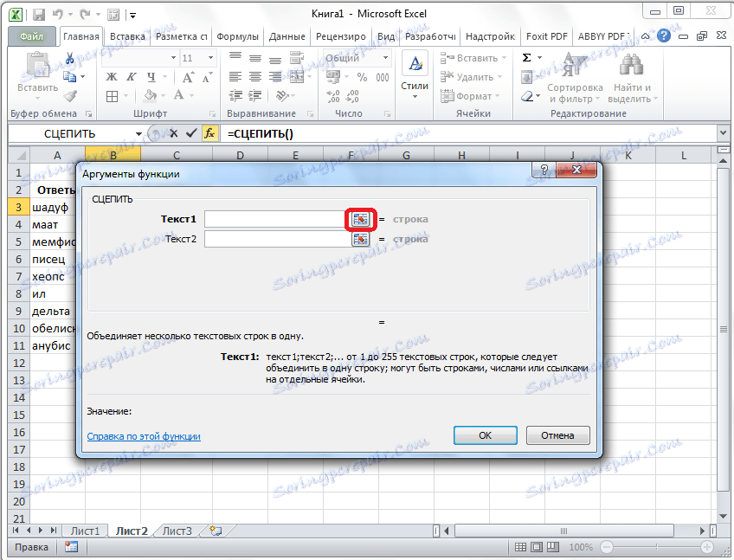The width and height of the screenshot is (734, 560).
Task: Click the Insert Worksheet tab icon
Action: point(216,531)
